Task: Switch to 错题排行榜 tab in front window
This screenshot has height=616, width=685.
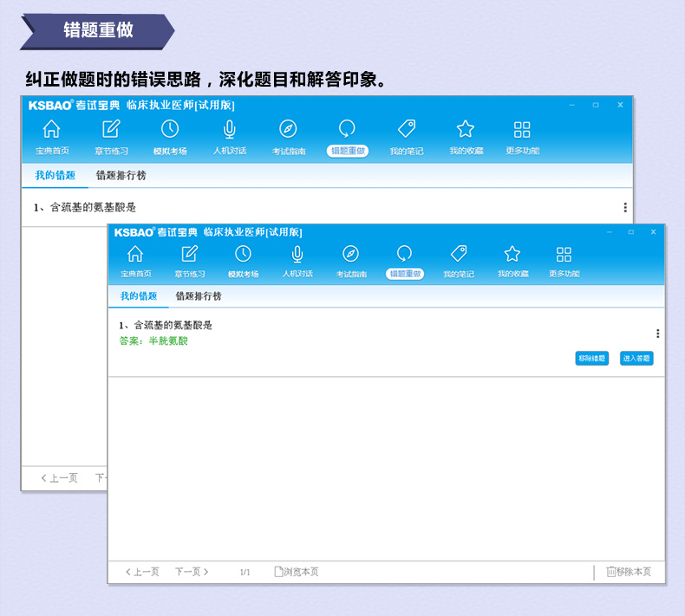Action: tap(199, 296)
